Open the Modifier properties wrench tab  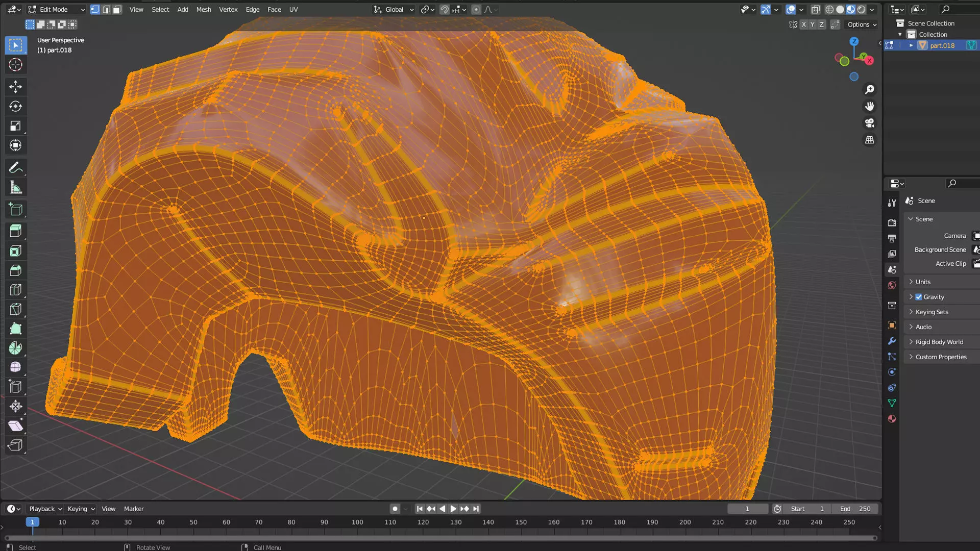click(892, 341)
